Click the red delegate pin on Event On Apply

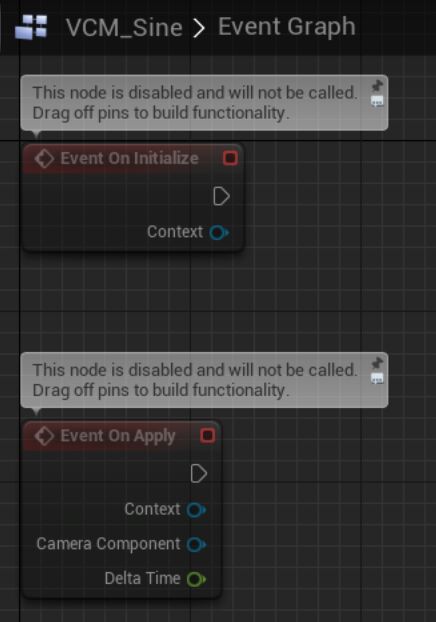pyautogui.click(x=207, y=436)
